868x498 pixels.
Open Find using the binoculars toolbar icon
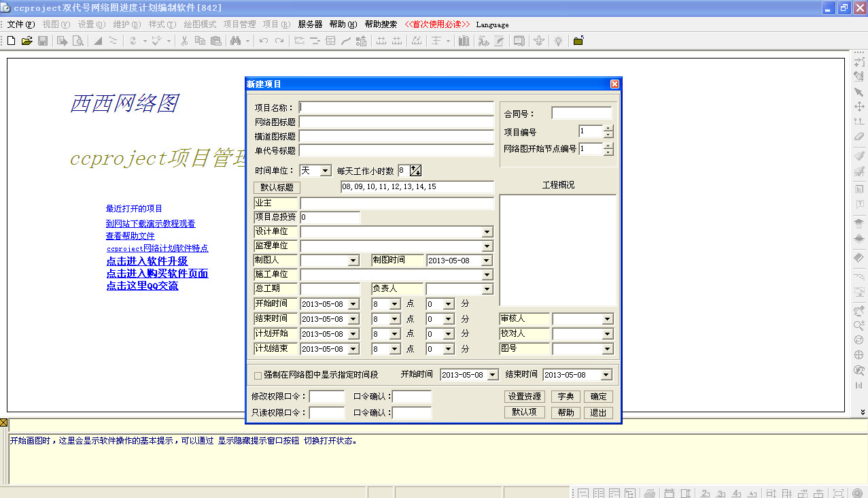click(x=235, y=41)
